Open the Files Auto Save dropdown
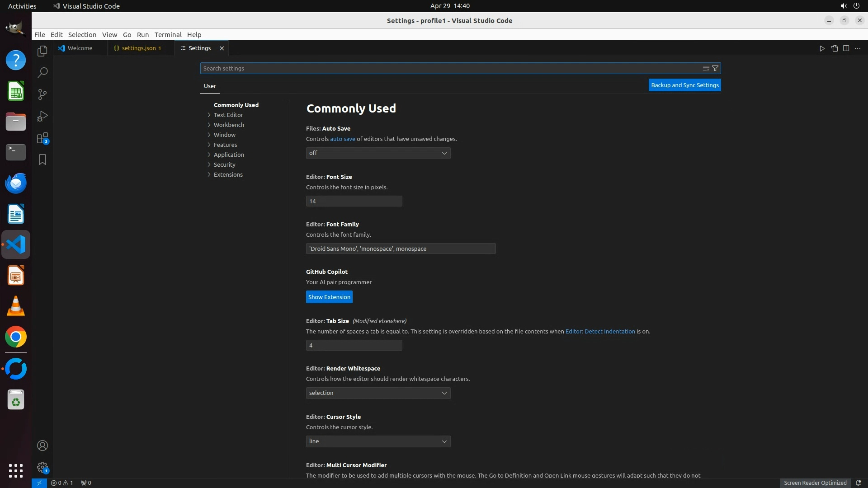This screenshot has height=488, width=868. (378, 153)
